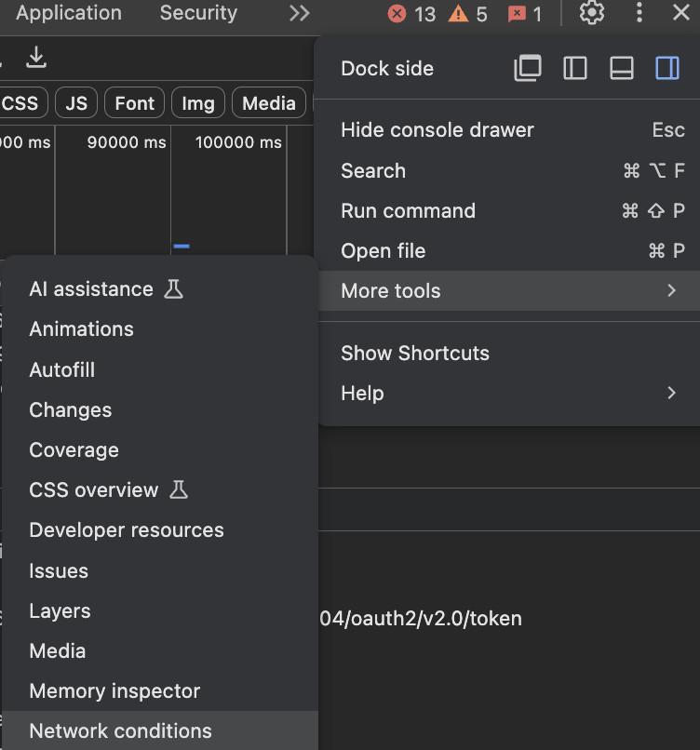The width and height of the screenshot is (700, 750).
Task: Click the export HAR download icon
Action: 36,58
